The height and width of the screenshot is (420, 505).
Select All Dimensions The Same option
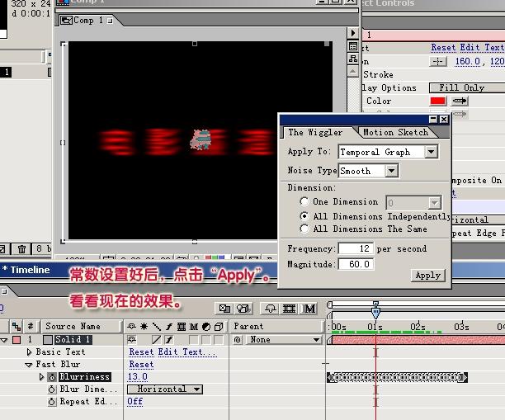(x=304, y=229)
